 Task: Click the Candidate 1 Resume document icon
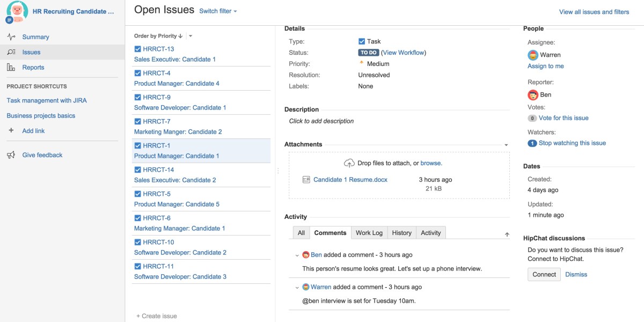coord(306,180)
